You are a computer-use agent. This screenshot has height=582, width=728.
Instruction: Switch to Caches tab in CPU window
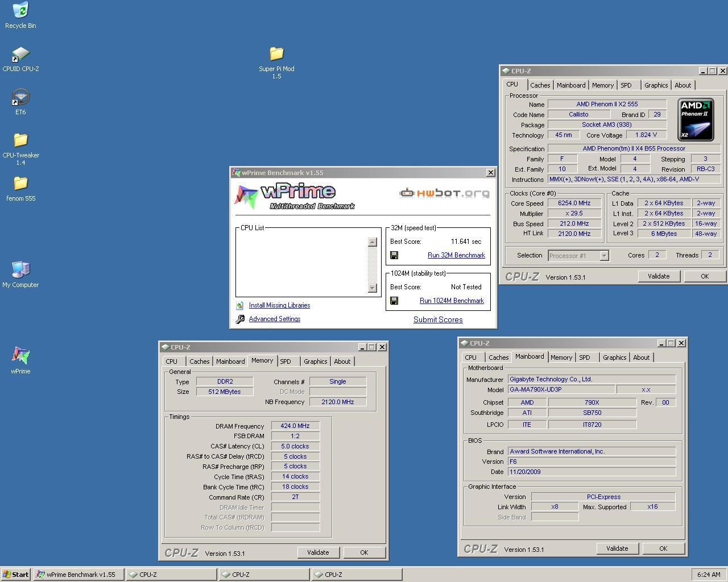coord(540,85)
